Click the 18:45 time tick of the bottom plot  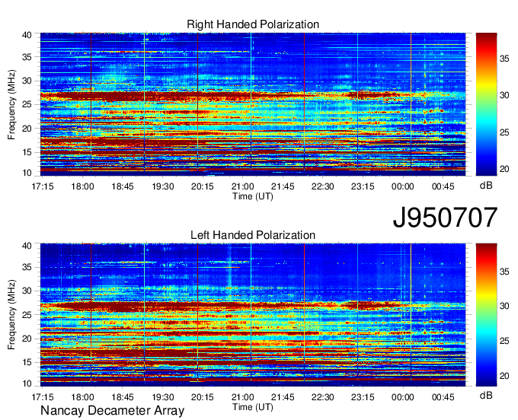123,397
